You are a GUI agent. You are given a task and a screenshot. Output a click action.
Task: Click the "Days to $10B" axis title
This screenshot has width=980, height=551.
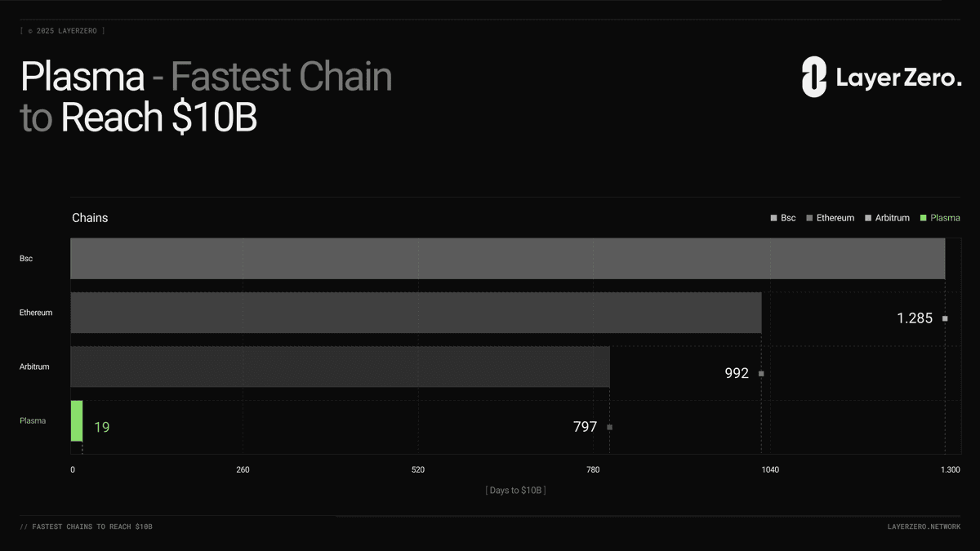pyautogui.click(x=515, y=491)
